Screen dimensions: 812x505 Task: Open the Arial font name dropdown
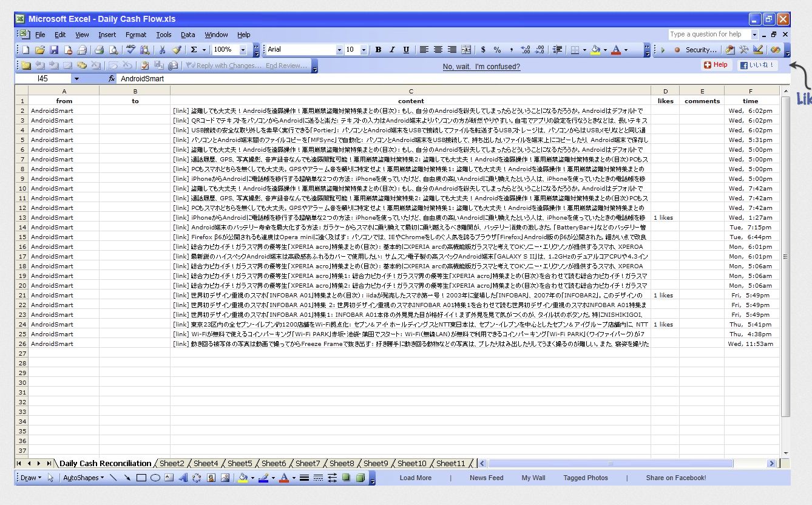click(x=339, y=50)
